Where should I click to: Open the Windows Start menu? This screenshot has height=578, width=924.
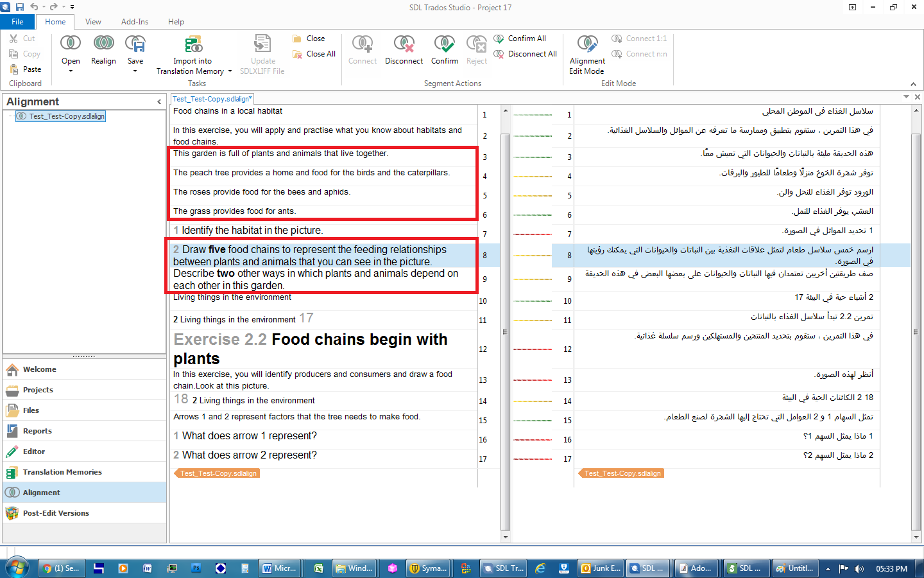coord(17,568)
